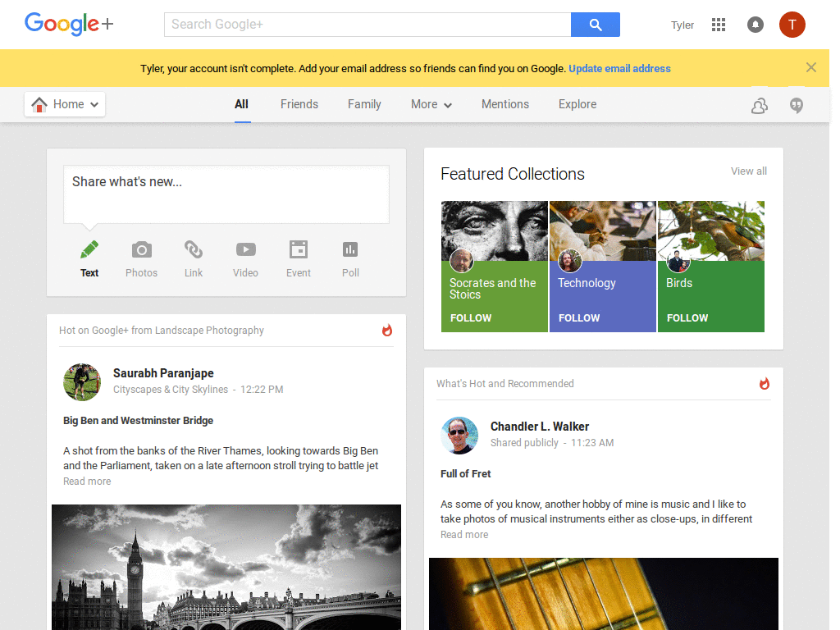
Task: Follow the Technology collection
Action: (579, 317)
